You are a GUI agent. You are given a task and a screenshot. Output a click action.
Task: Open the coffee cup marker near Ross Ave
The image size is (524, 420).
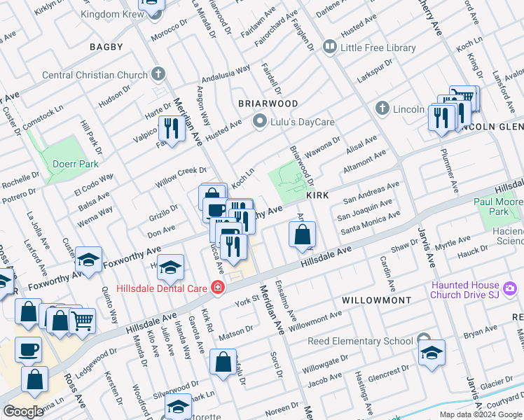tap(29, 351)
